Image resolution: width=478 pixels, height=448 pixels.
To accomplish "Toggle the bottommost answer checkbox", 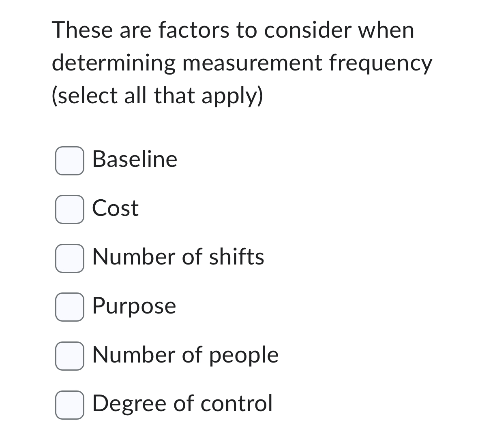I will tap(70, 404).
